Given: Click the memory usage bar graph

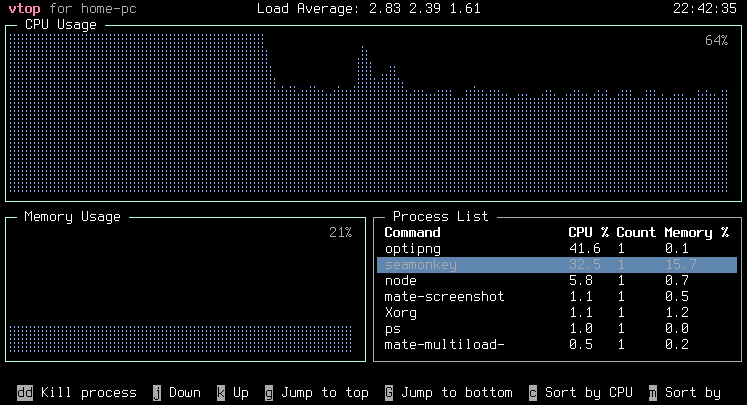Looking at the screenshot, I should point(181,339).
